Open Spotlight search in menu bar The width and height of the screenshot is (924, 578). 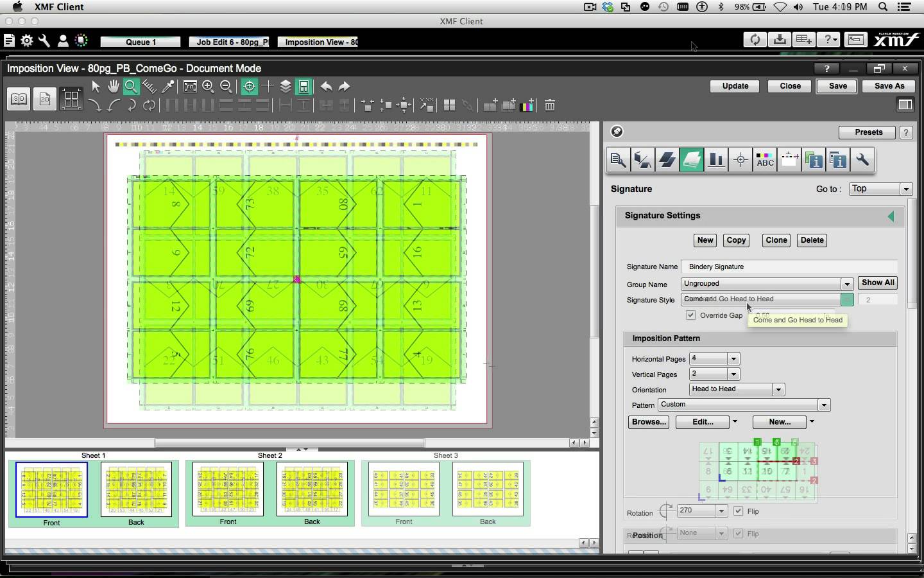tap(883, 7)
